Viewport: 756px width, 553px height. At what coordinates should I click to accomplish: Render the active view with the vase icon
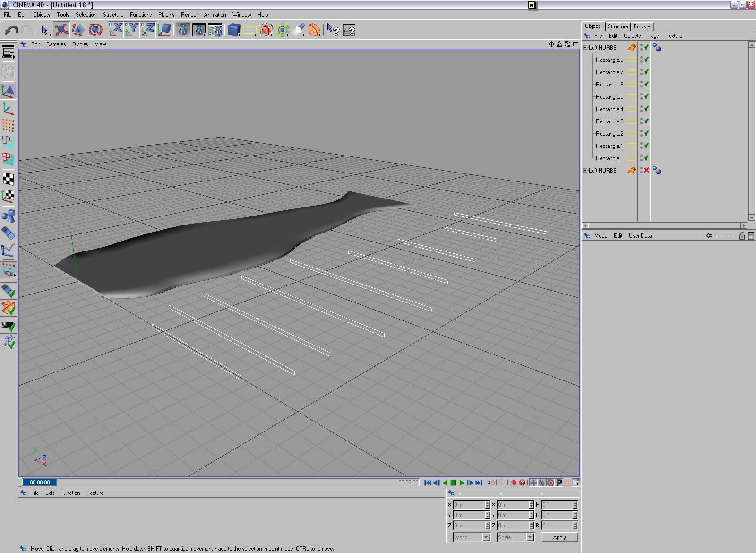point(183,30)
